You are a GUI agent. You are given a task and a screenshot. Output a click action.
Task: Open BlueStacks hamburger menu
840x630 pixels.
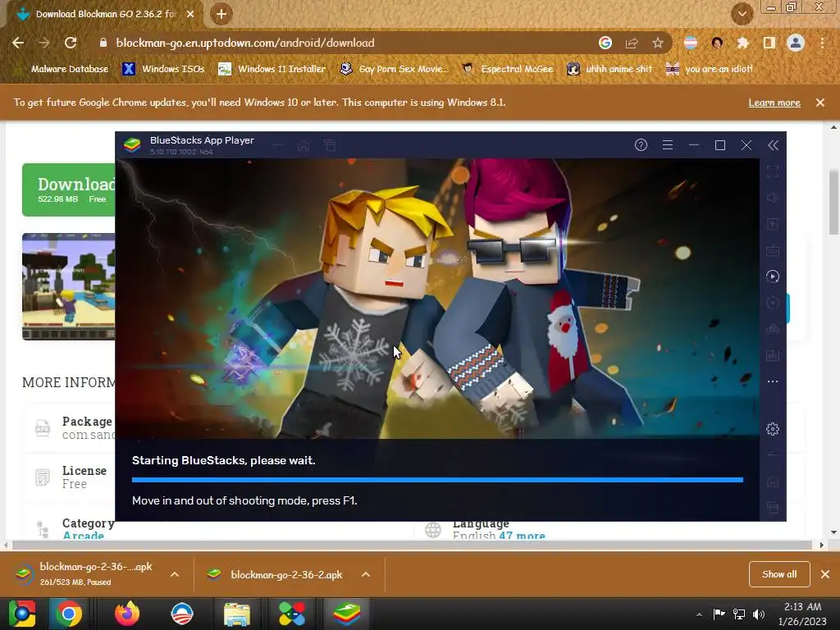[x=668, y=145]
